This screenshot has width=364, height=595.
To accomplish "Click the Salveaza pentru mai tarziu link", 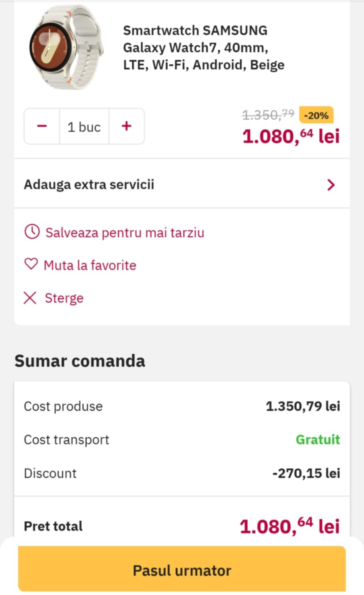I will (x=124, y=233).
